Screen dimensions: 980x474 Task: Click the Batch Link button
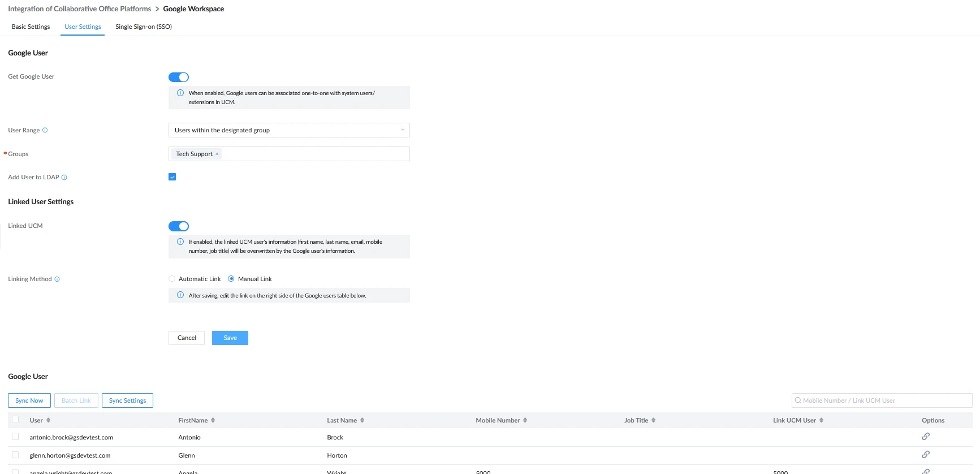[76, 400]
